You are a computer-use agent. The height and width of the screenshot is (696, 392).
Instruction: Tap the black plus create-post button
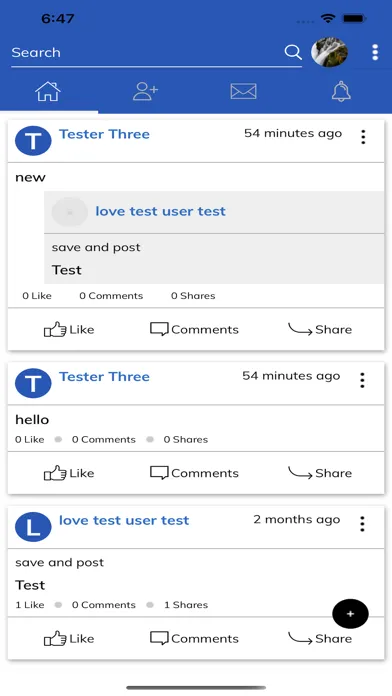(x=350, y=614)
